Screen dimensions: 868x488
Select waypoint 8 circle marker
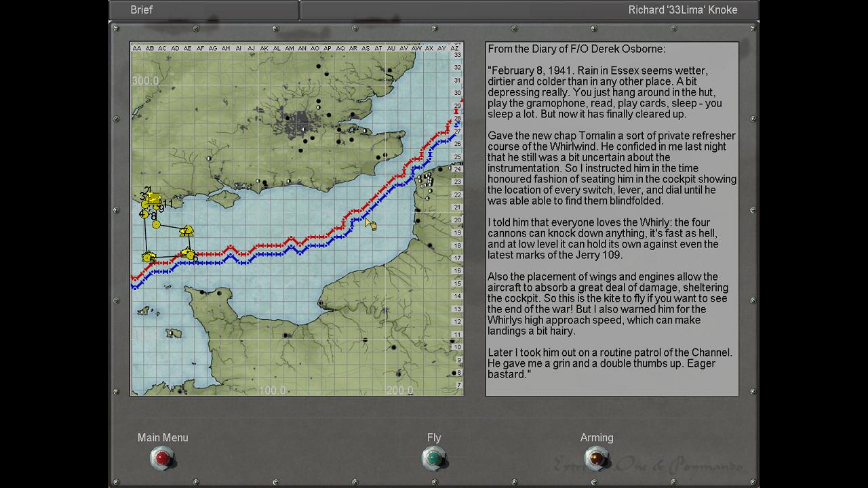156,224
